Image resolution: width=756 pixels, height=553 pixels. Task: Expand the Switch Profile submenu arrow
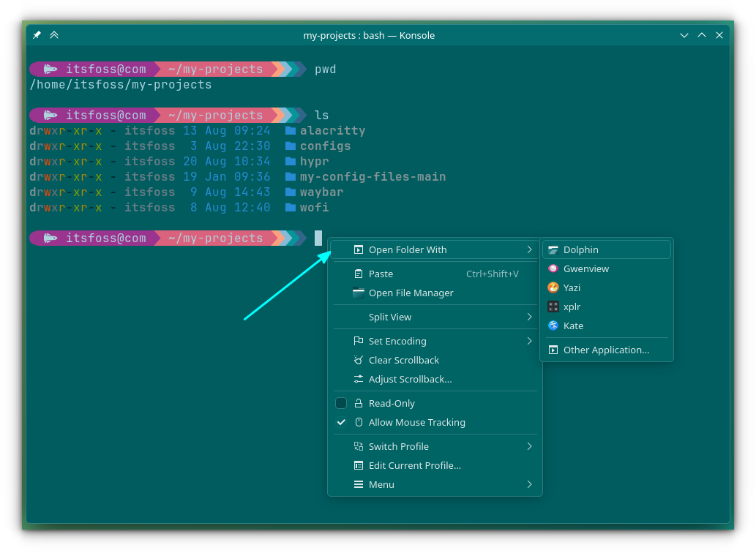(x=529, y=447)
